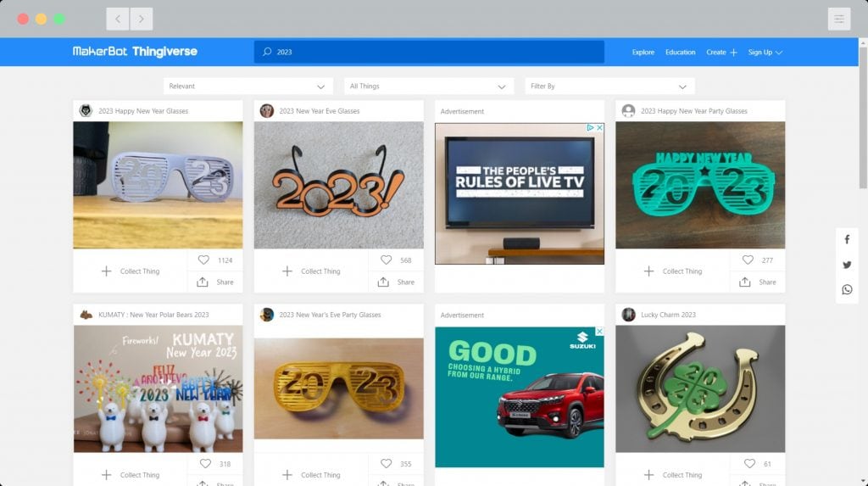Open the KUMATY polar bears thumbnail
The height and width of the screenshot is (486, 868).
point(158,388)
